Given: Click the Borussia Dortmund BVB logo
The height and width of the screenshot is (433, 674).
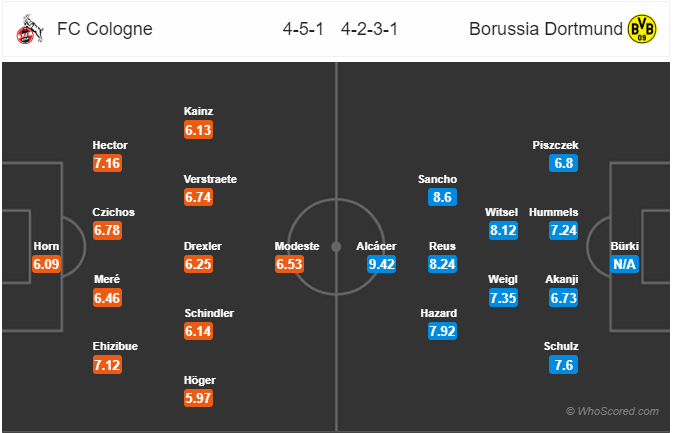Looking at the screenshot, I should pos(641,29).
